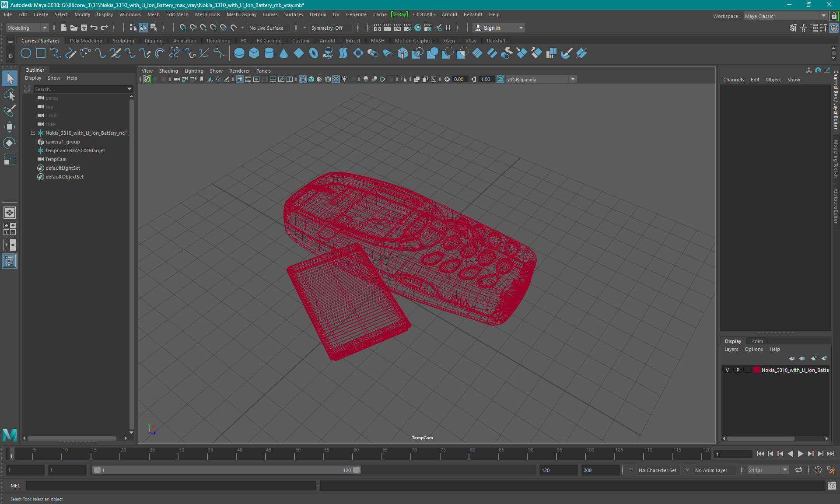Click the range slider start handle
This screenshot has width=840, height=504.
tap(97, 470)
